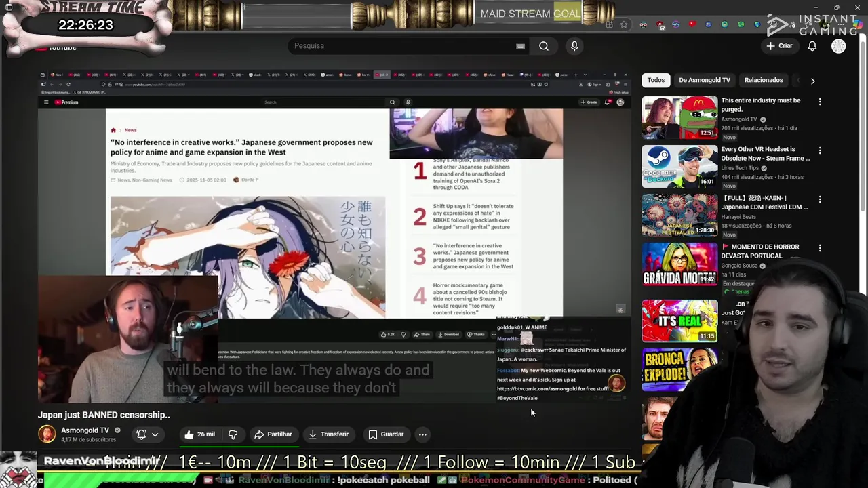The image size is (868, 488).
Task: Open the KAEN Japanese EDM Festival video title
Action: click(x=764, y=202)
